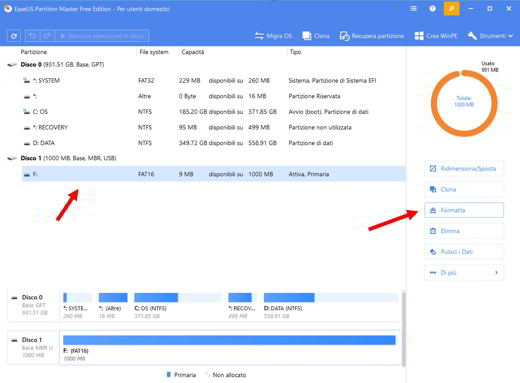Click the refresh disk icon in toolbar

14,36
